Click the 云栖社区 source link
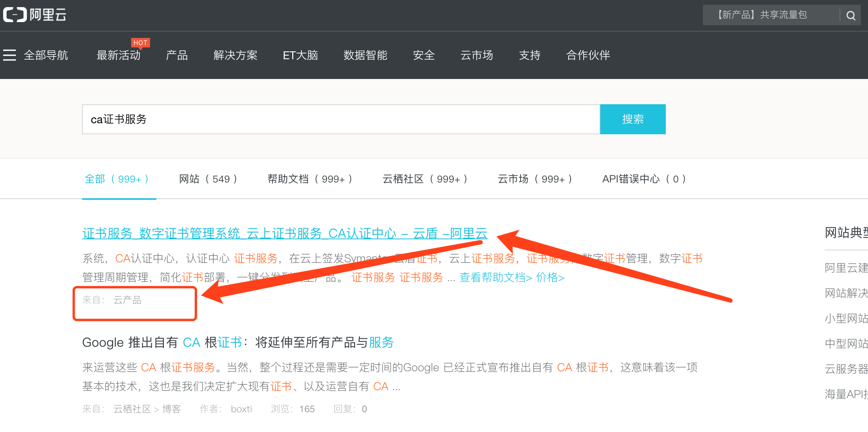 point(132,409)
